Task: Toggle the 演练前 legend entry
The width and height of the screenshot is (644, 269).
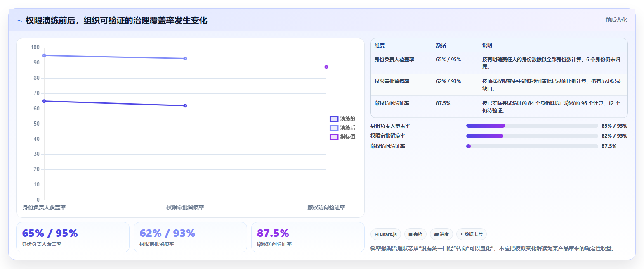Action: pos(342,119)
